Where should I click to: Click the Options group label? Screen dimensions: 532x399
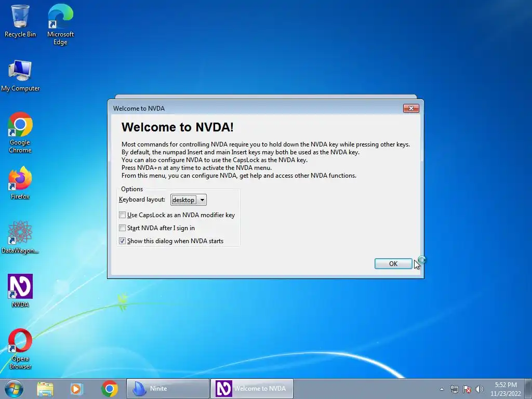pos(132,189)
